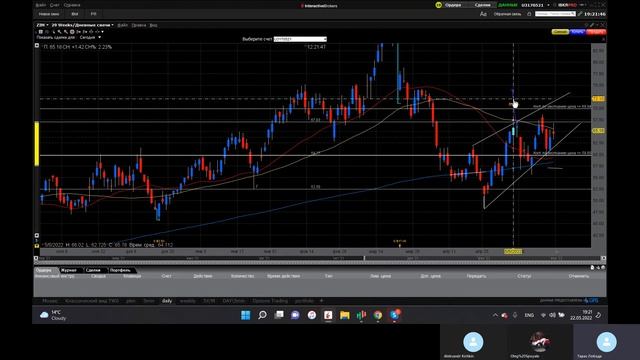Select the Mosaic workspace tab
Image resolution: width=640 pixels, height=360 pixels.
[x=50, y=301]
